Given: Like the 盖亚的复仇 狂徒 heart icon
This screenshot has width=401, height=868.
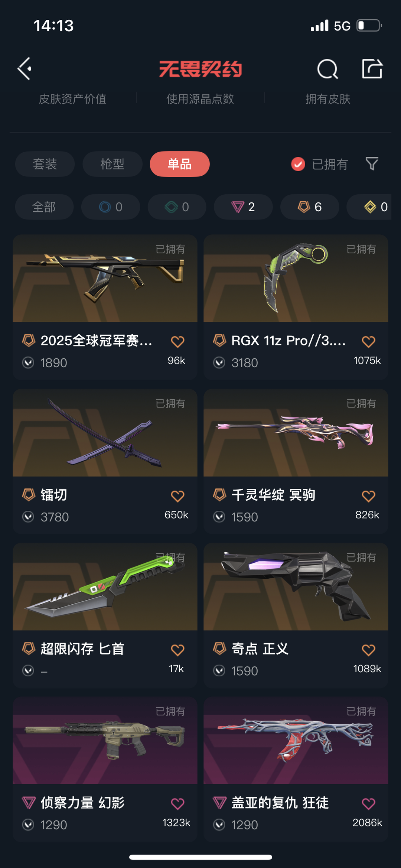Looking at the screenshot, I should [x=368, y=804].
